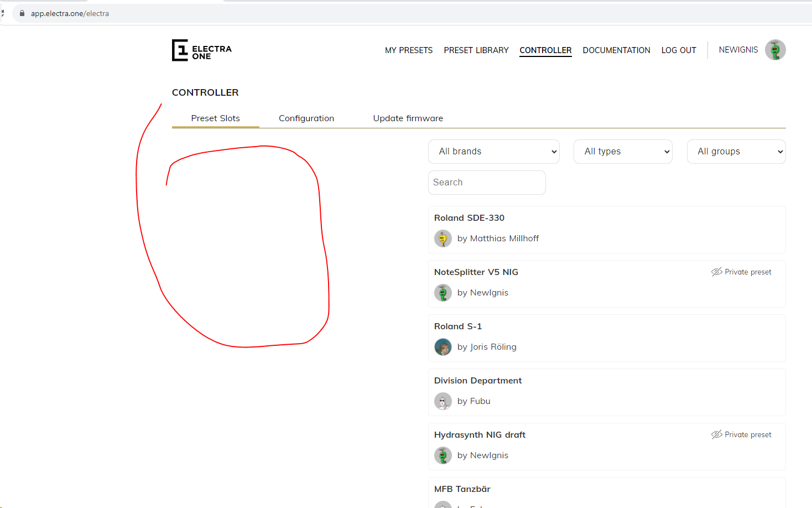Open the Roland SDE-330 preset
This screenshot has height=508, width=812.
coord(470,218)
